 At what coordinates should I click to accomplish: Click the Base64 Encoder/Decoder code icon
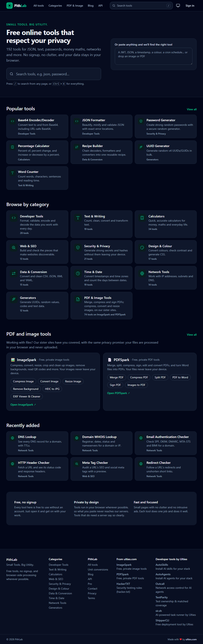tap(12, 121)
